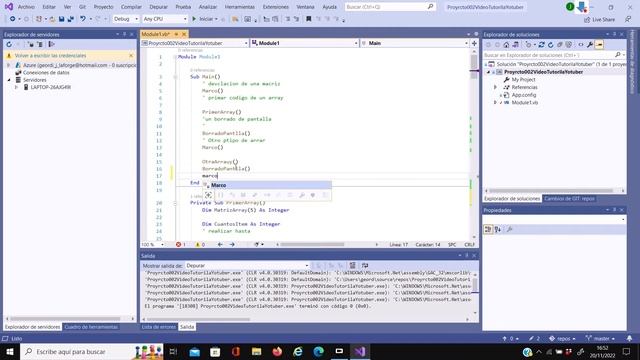Select App.config in Solution Explorer
Viewport: 640px width, 360px height.
(524, 95)
